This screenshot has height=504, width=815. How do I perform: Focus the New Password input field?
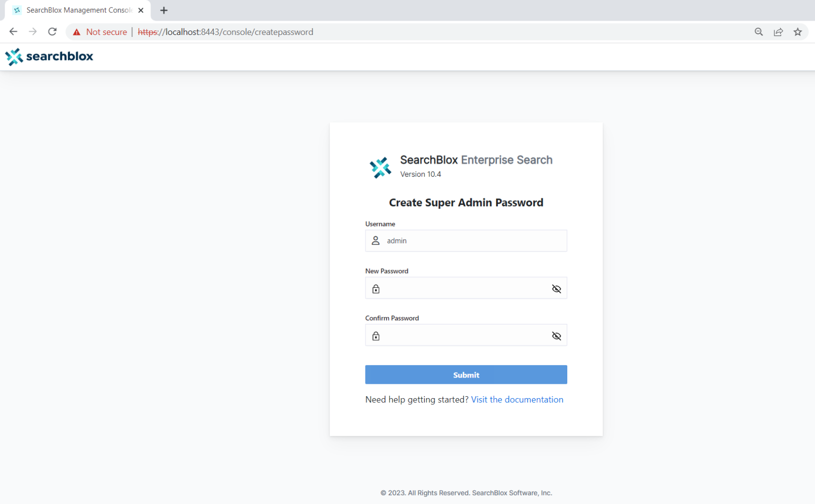466,288
